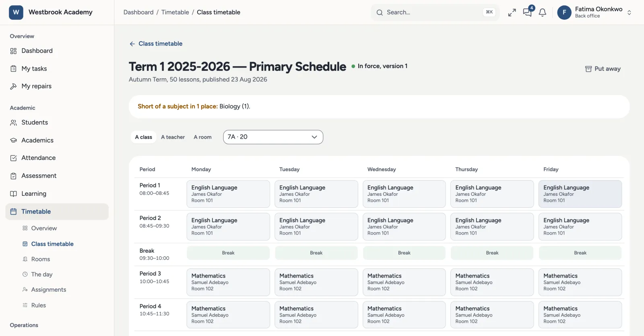This screenshot has width=644, height=336.
Task: Click the Assignments people icon
Action: click(x=25, y=290)
